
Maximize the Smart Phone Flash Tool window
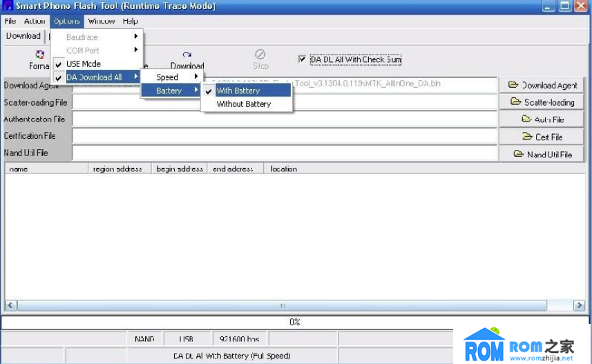tap(565, 6)
